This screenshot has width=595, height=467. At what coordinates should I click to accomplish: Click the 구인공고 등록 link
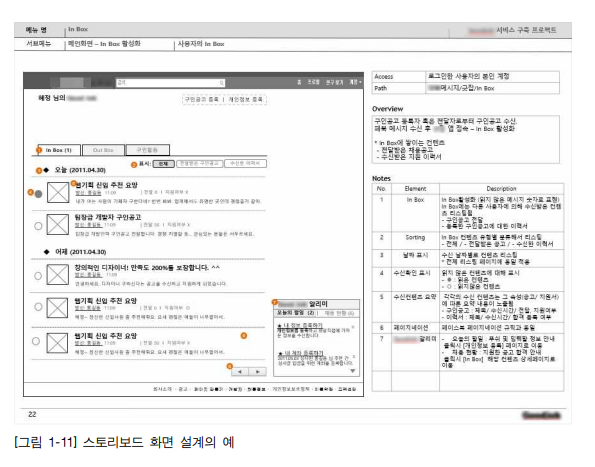tap(202, 99)
